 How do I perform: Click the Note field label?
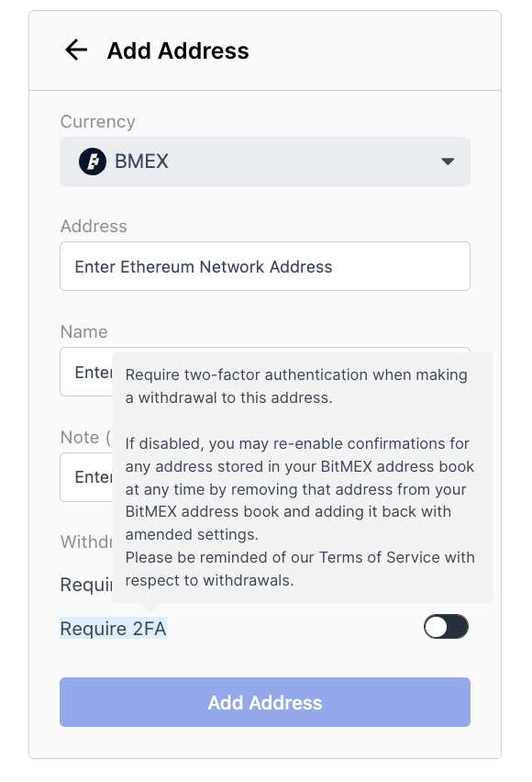85,438
